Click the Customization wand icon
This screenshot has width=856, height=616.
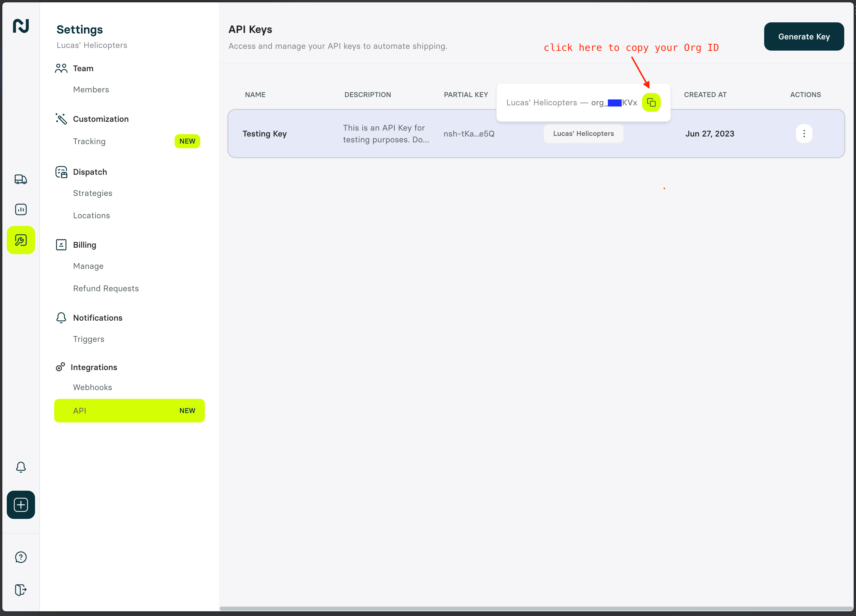coord(61,119)
